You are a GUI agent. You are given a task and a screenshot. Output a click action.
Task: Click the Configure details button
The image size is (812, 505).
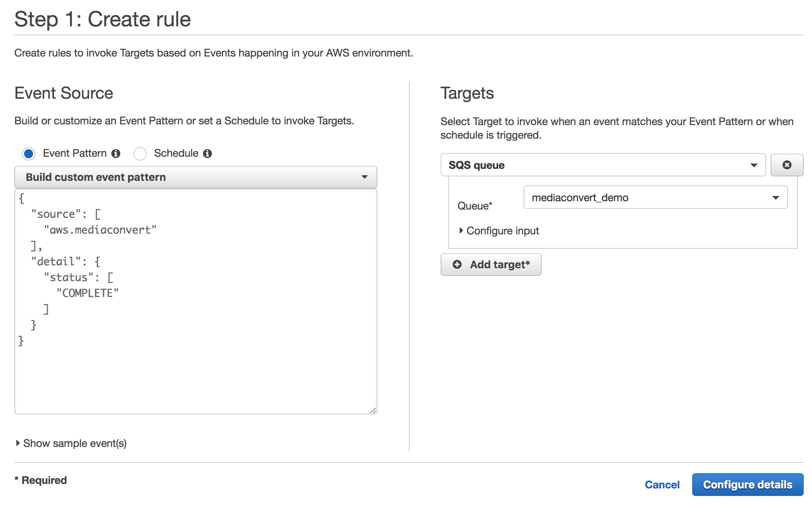(x=748, y=485)
